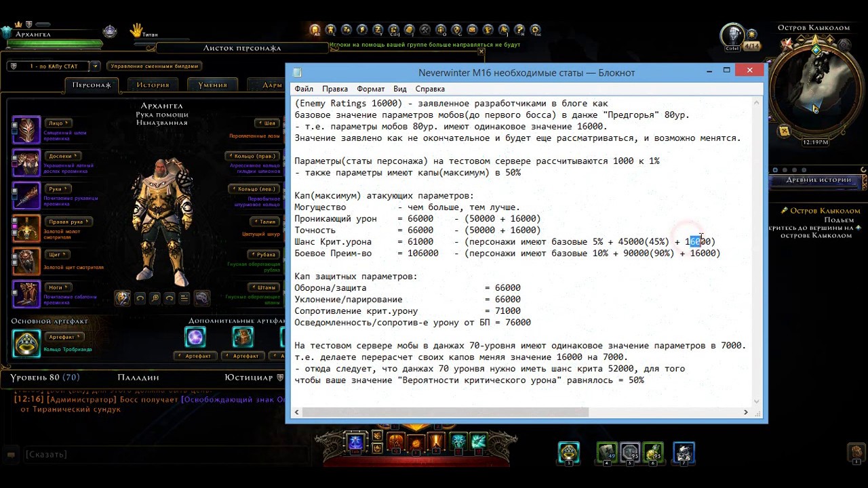Open the Файл menu in Notepad

(x=304, y=89)
